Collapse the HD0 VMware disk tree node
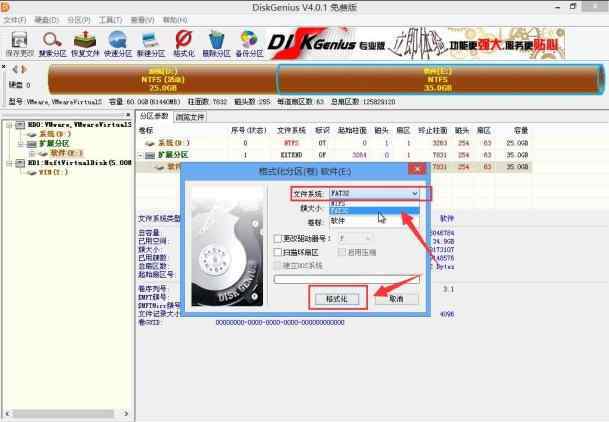Viewport: 609px width, 422px height. click(x=9, y=125)
